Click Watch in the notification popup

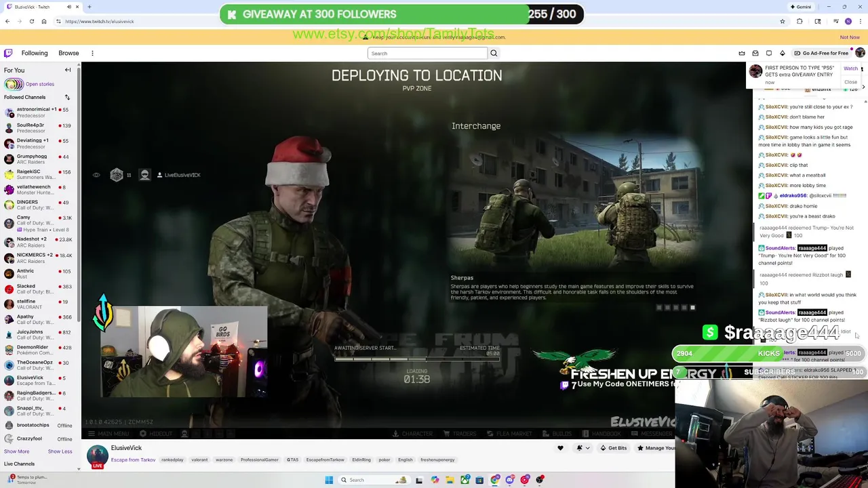[x=850, y=68]
